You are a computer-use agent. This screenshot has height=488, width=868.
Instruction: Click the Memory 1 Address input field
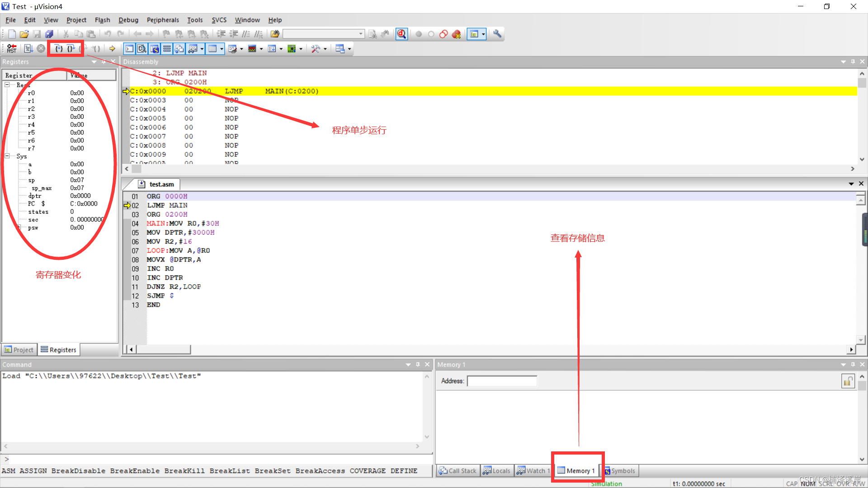click(x=503, y=381)
